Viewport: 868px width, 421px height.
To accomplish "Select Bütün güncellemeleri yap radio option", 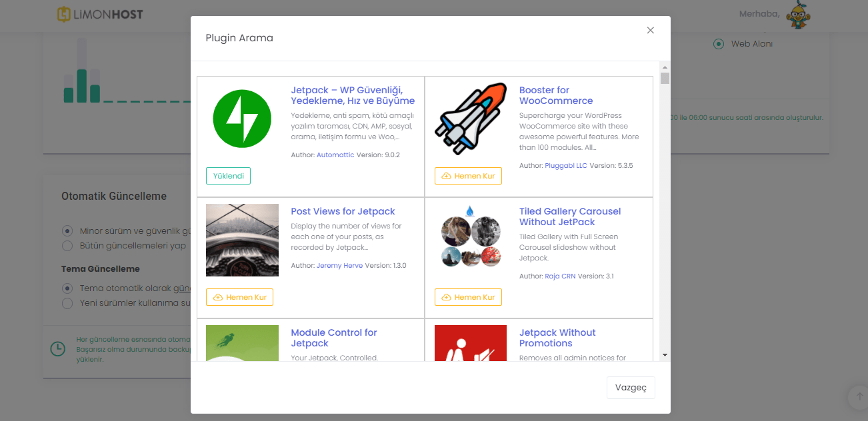I will (67, 245).
